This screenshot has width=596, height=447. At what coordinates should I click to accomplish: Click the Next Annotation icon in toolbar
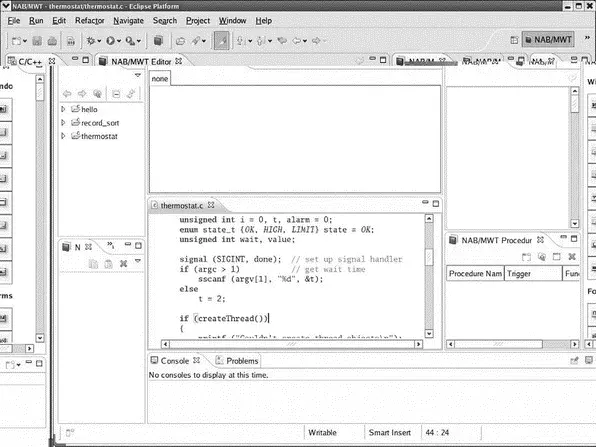241,41
